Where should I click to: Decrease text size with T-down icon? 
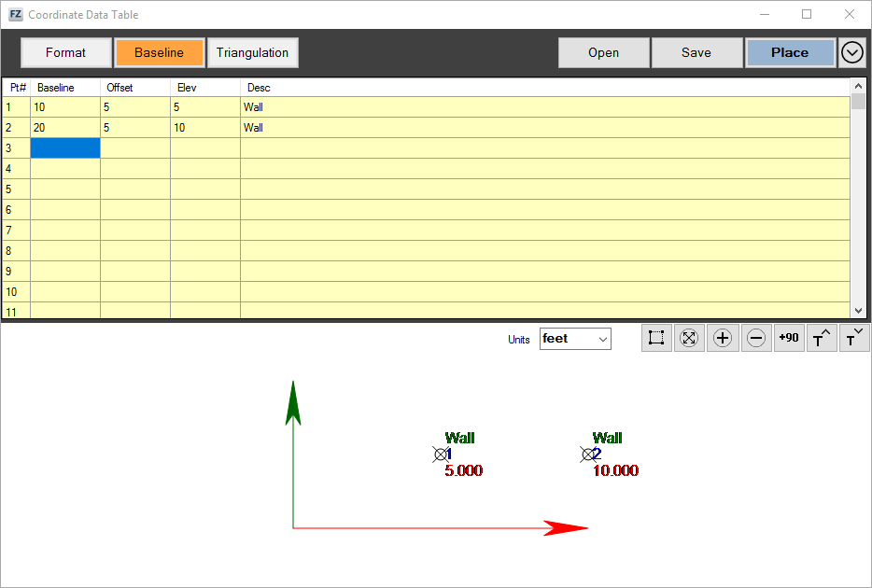[x=854, y=338]
